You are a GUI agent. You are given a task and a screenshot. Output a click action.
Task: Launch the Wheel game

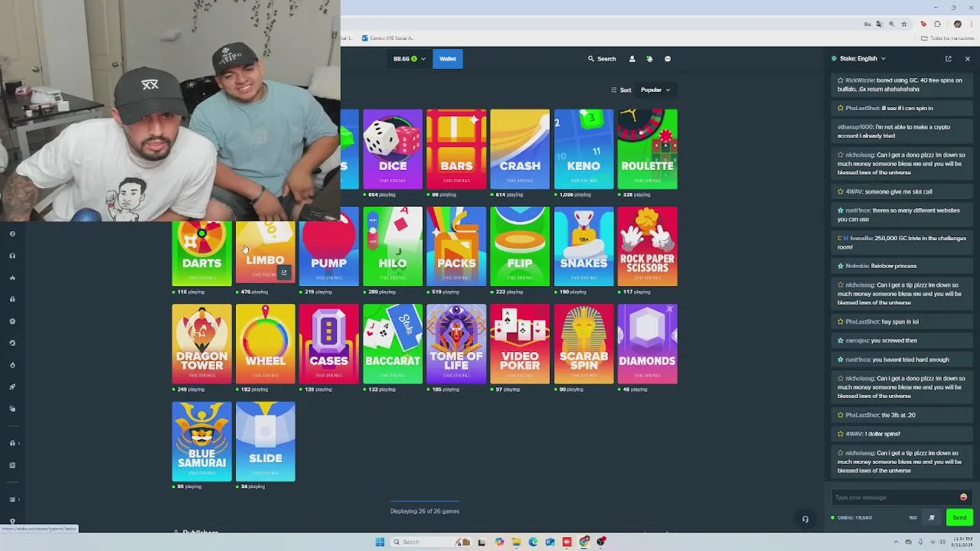(x=266, y=344)
